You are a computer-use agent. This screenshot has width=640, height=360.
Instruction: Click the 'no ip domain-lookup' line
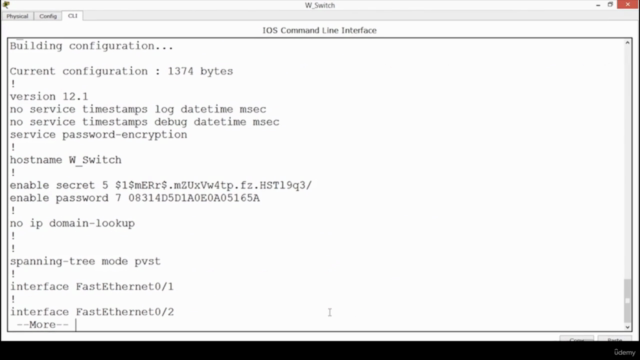click(72, 223)
